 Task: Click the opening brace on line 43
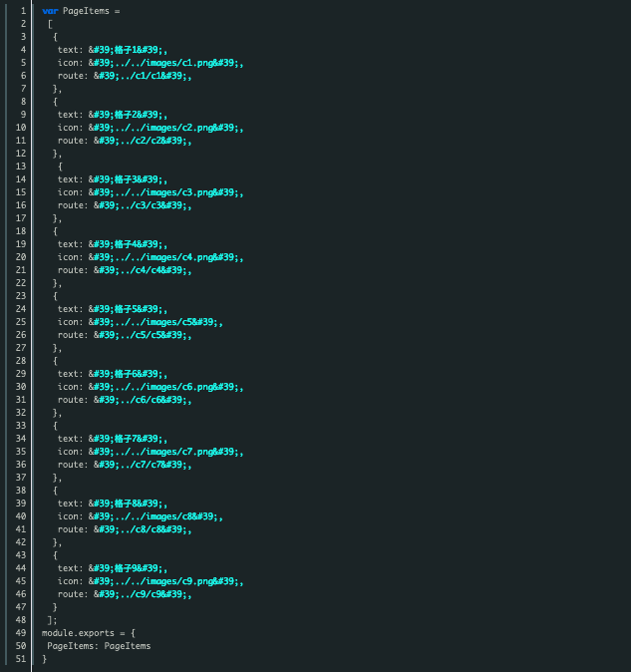click(55, 555)
